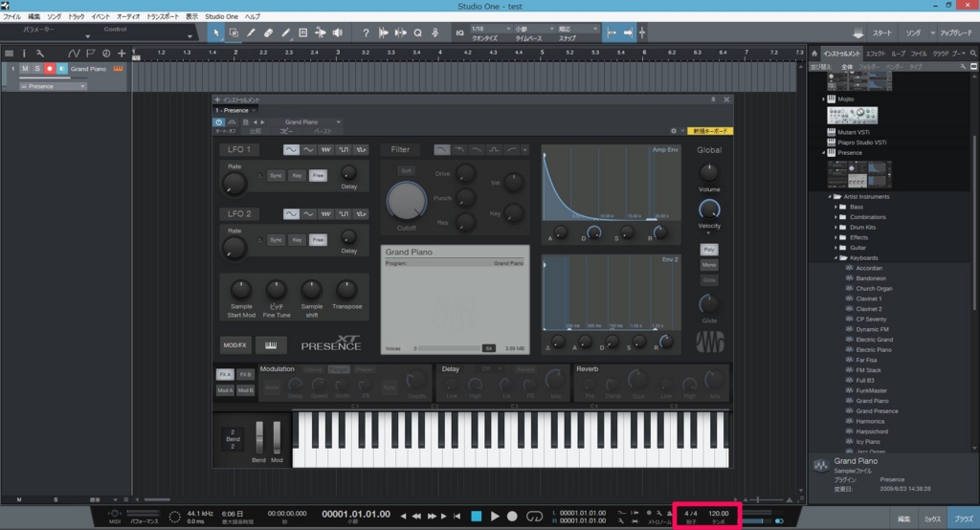
Task: Open Presence settings gear icon
Action: click(673, 131)
